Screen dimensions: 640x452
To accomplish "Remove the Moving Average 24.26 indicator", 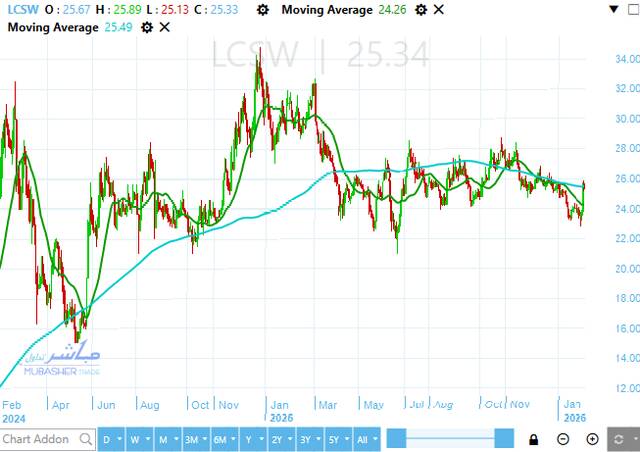I will [x=439, y=9].
